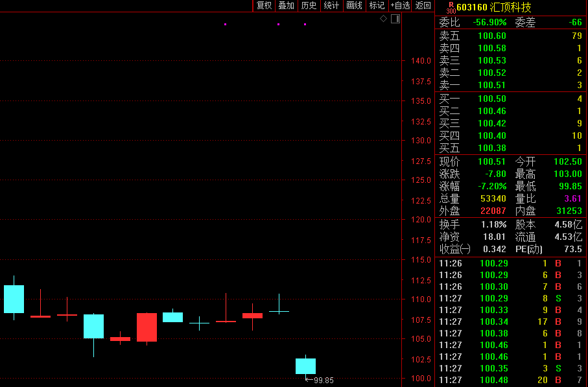The width and height of the screenshot is (588, 387).
Task: Click the 标记 mark button
Action: [x=377, y=6]
